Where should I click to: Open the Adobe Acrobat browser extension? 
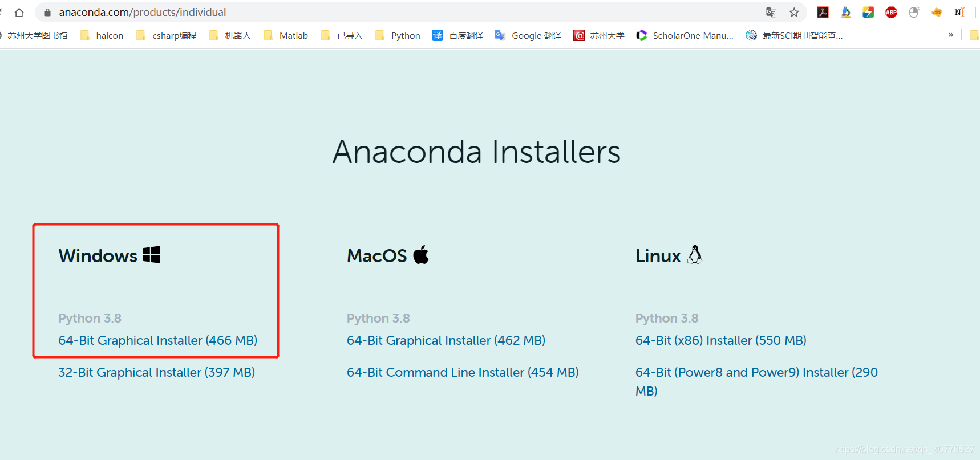pos(823,12)
